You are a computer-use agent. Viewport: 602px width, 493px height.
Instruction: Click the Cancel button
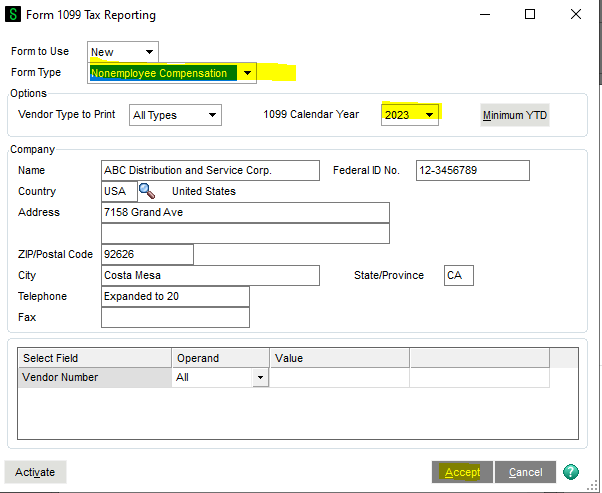click(525, 472)
